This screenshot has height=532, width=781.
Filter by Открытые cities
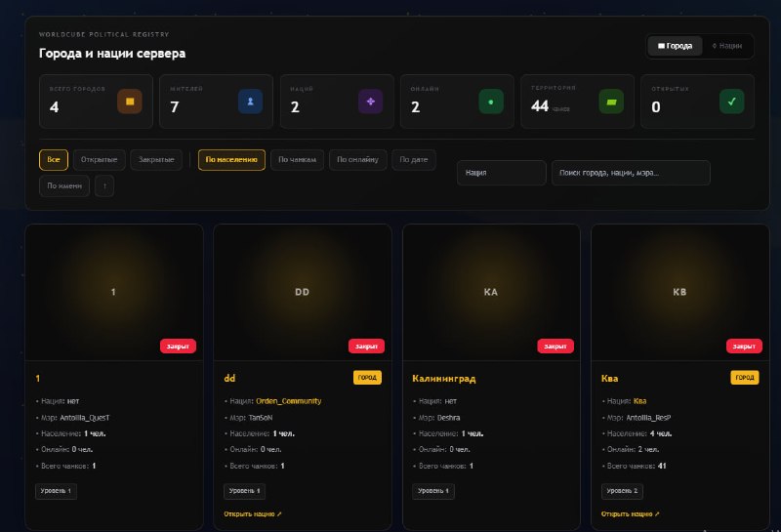[x=100, y=160]
